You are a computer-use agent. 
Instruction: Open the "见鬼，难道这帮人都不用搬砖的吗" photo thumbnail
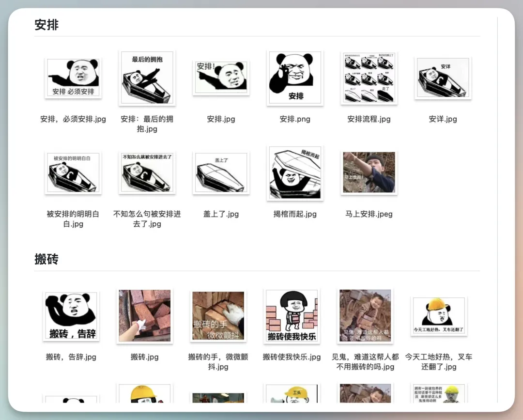(365, 316)
